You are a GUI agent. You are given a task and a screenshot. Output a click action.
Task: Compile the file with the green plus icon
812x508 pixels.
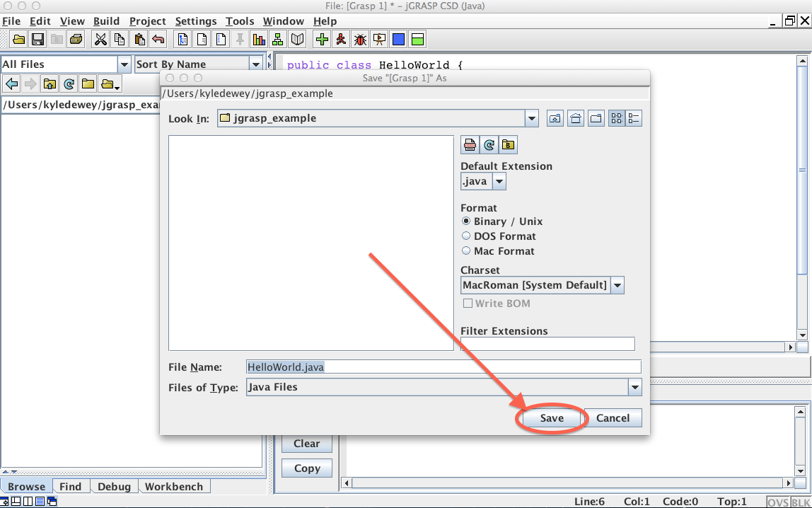[321, 39]
